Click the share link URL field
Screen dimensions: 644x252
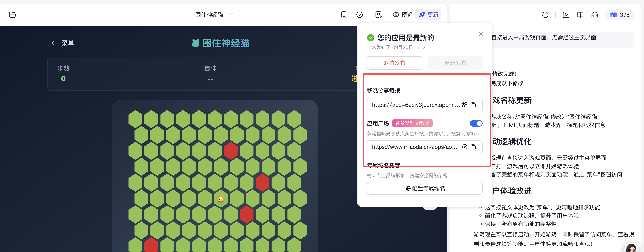(425, 105)
